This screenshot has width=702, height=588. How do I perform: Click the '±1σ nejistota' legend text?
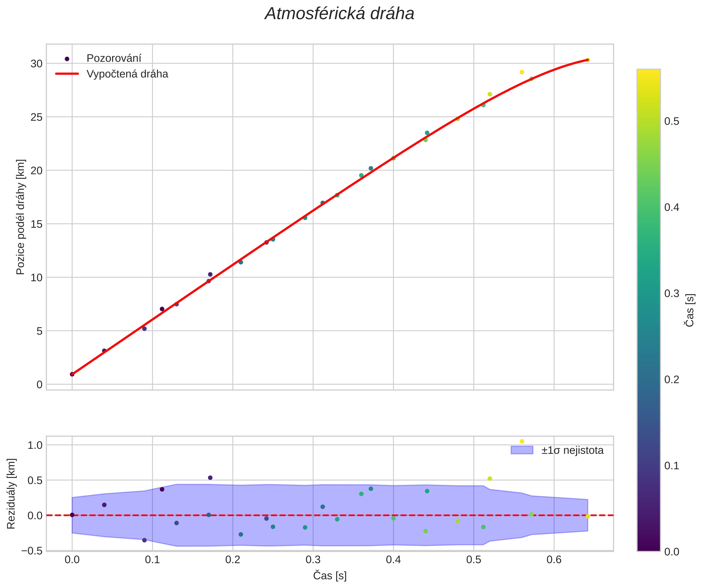[572, 450]
